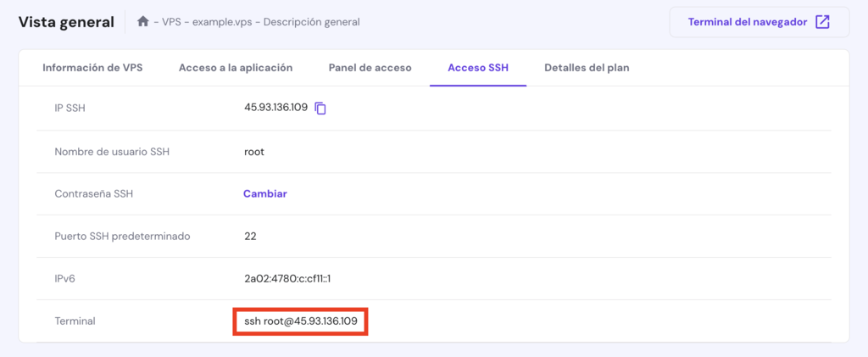Image resolution: width=868 pixels, height=357 pixels.
Task: Copy the SSH IP address
Action: tap(320, 109)
